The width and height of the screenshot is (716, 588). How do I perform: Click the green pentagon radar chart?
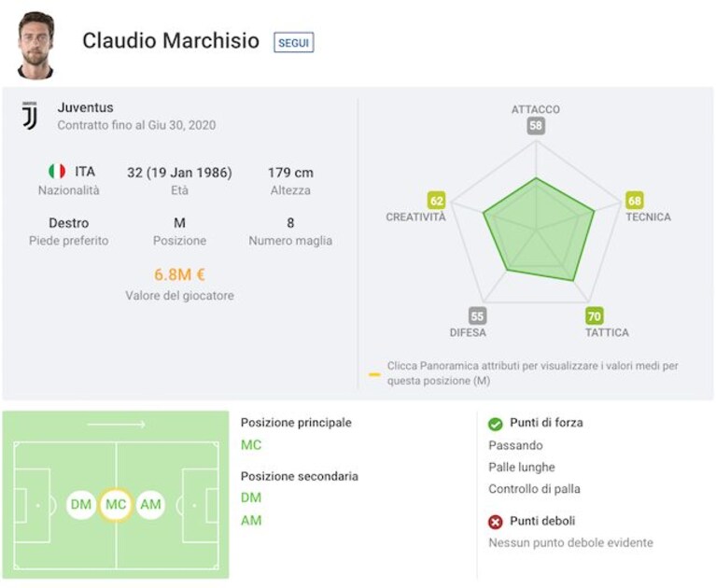[539, 231]
